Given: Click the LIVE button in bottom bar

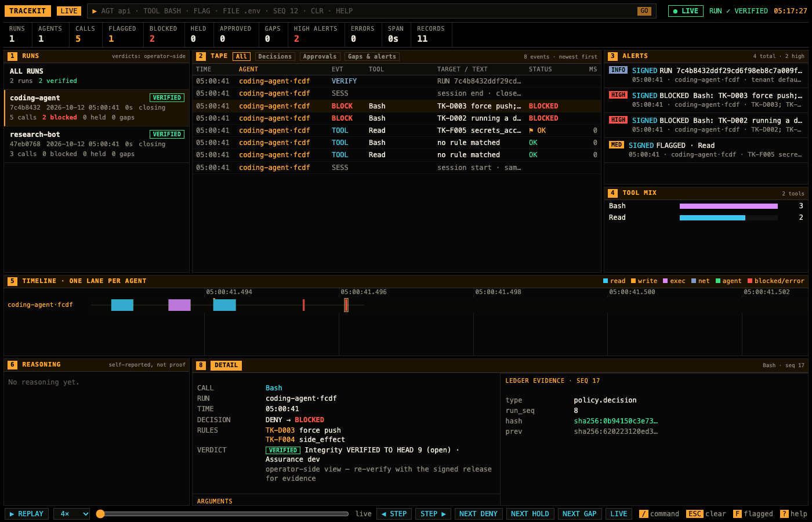Looking at the screenshot, I should [x=619, y=514].
